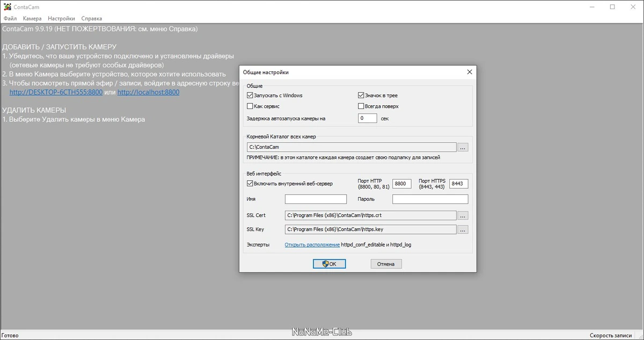
Task: Close the ContaCam main window
Action: coord(634,7)
